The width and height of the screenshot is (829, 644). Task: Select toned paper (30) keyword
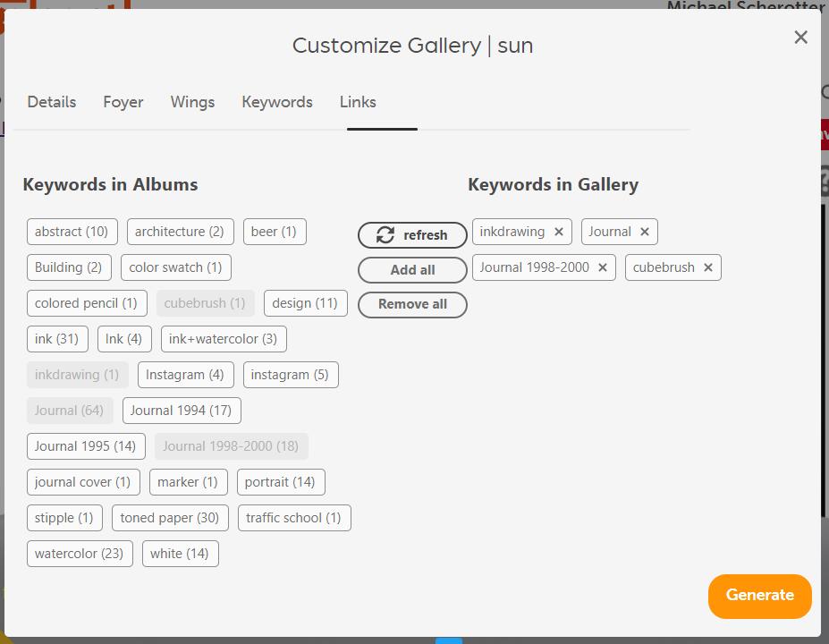[170, 518]
